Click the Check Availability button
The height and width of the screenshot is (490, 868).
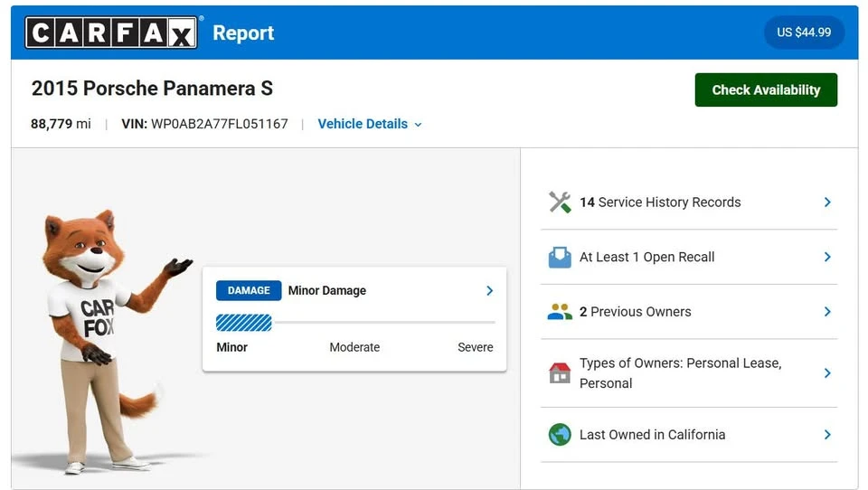(766, 90)
